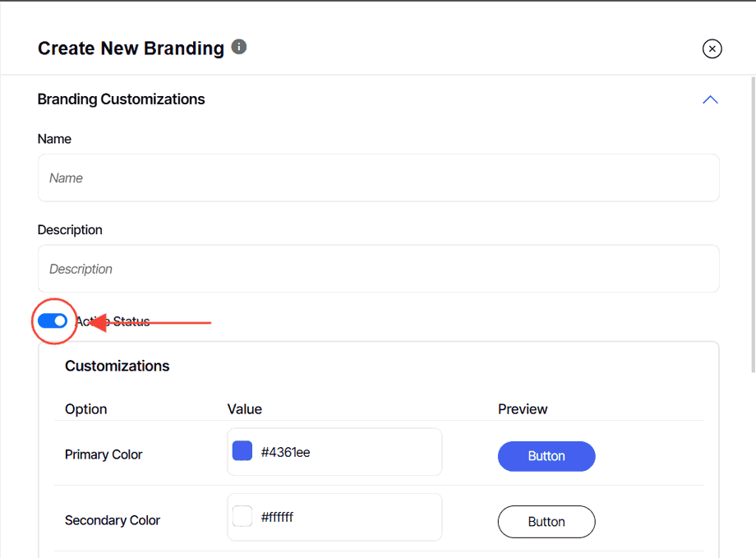The image size is (756, 558).
Task: Select the Option column header
Action: (x=86, y=409)
